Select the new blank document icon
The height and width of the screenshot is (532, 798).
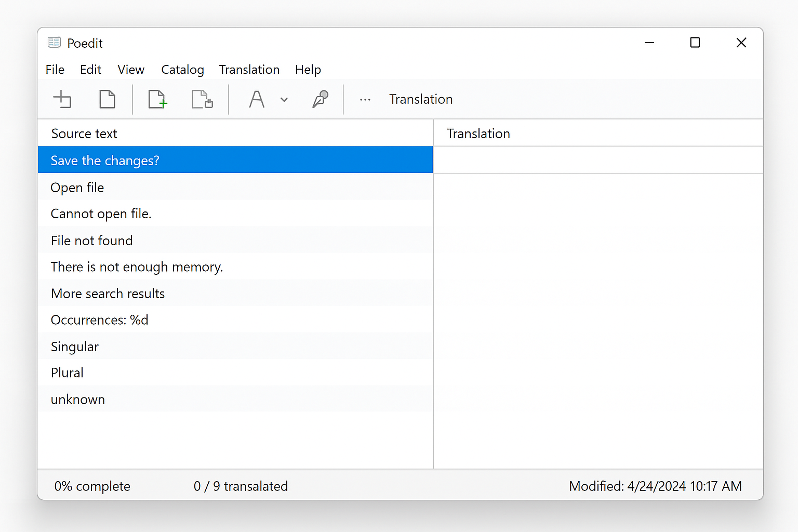coord(107,99)
